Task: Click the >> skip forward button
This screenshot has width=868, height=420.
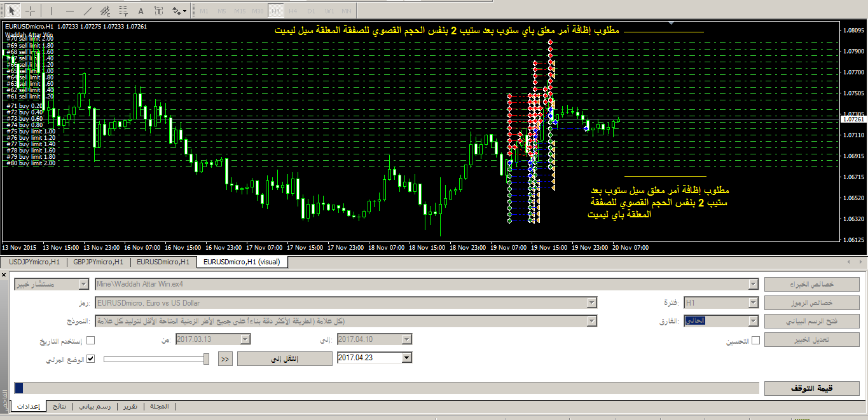Action: tap(225, 359)
